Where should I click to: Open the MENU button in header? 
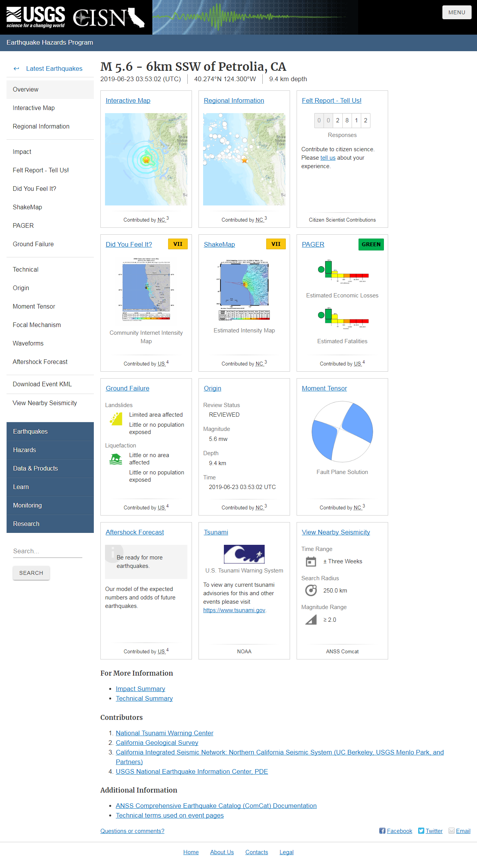[x=457, y=12]
